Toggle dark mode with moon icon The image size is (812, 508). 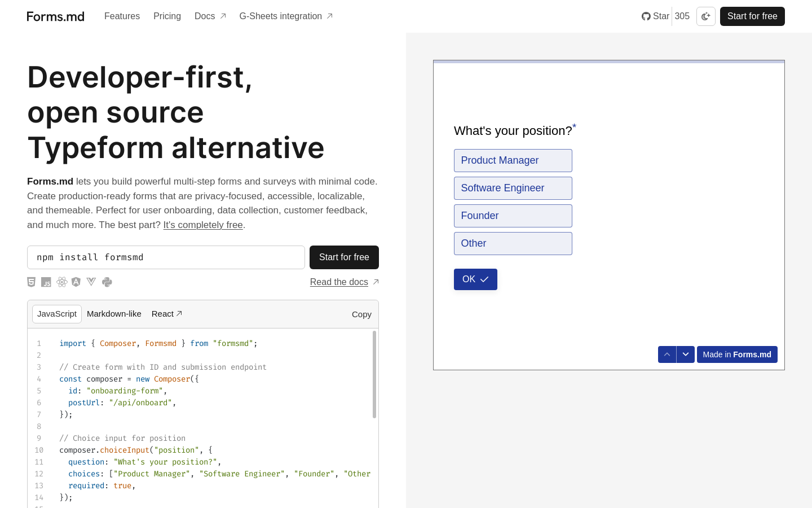(706, 16)
